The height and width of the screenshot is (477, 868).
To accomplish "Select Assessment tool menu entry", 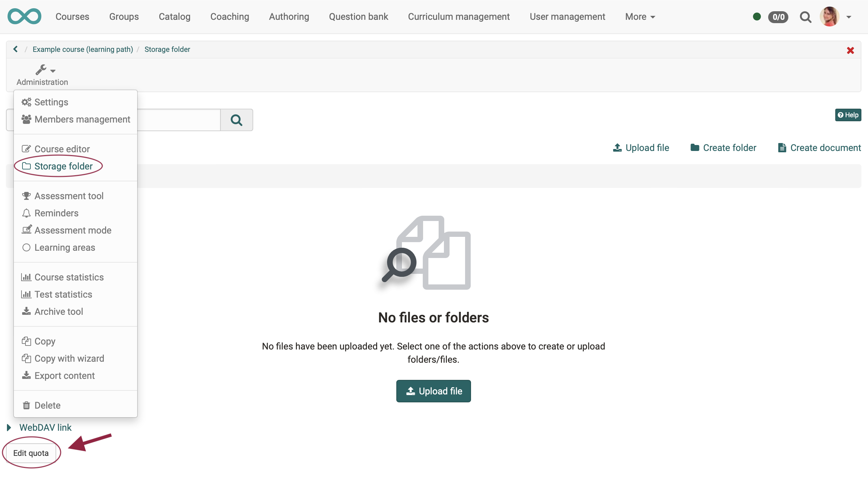I will 69,196.
